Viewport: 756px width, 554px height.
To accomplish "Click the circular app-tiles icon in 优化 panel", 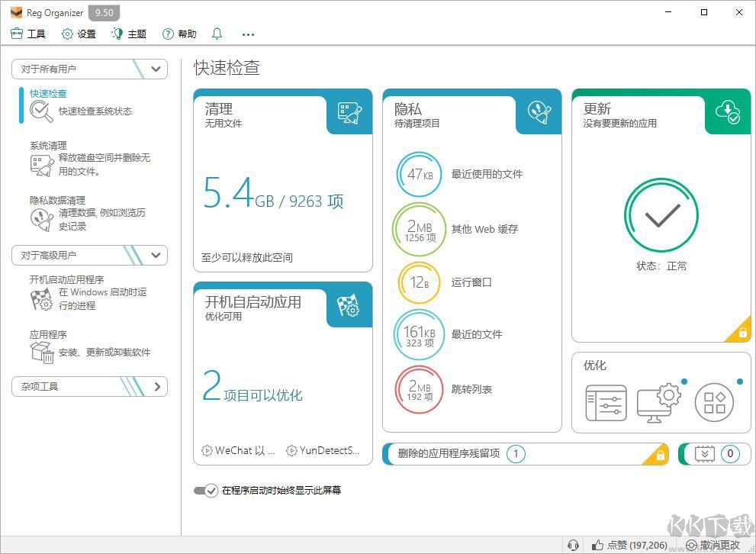I will (x=715, y=402).
